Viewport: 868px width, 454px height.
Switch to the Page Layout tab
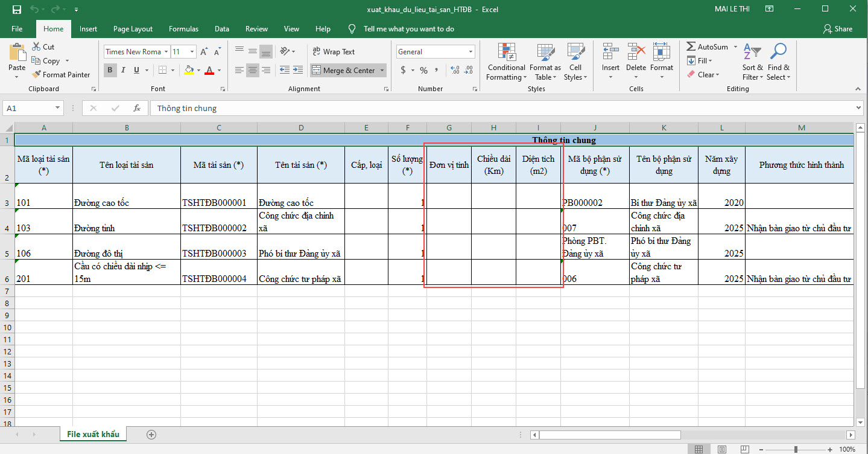(133, 29)
